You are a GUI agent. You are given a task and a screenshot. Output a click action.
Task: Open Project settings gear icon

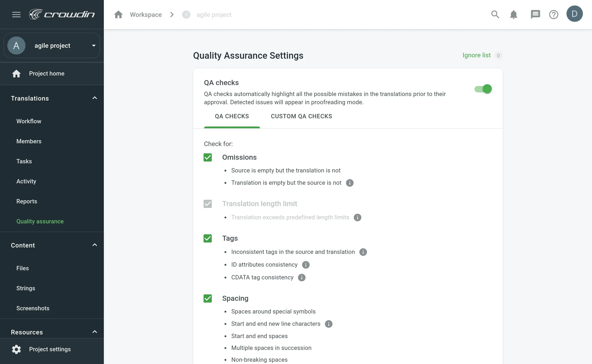16,349
